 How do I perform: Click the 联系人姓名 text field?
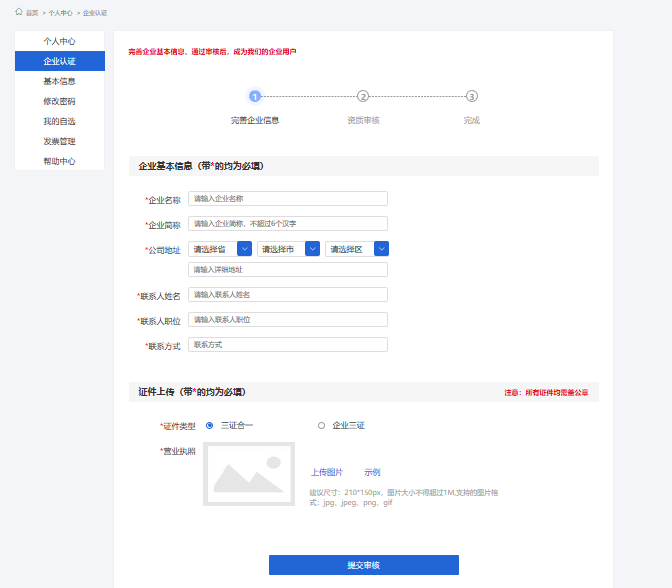click(287, 295)
